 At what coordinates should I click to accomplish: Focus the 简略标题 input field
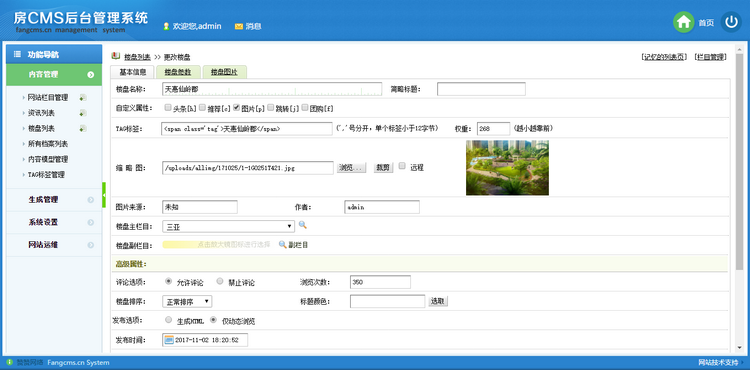481,89
